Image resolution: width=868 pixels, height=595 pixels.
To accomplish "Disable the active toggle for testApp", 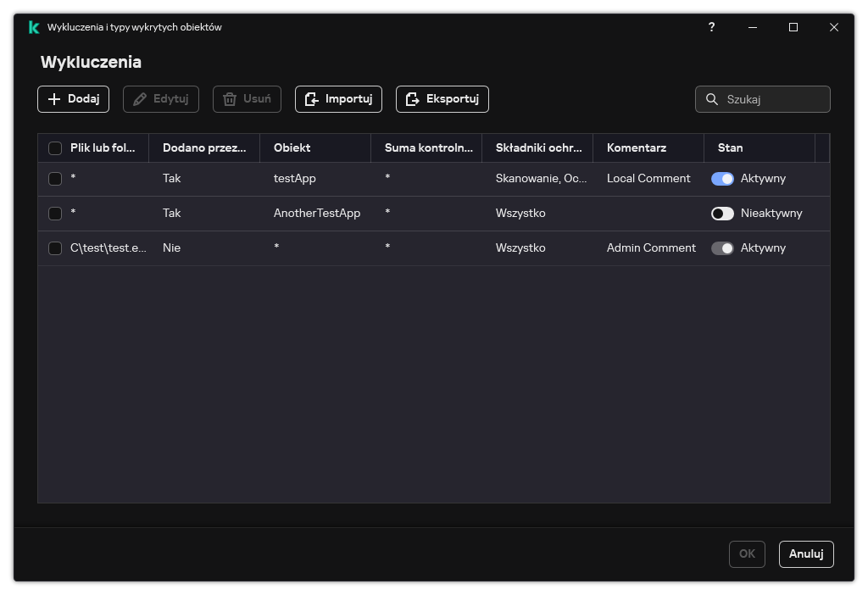I will (722, 179).
